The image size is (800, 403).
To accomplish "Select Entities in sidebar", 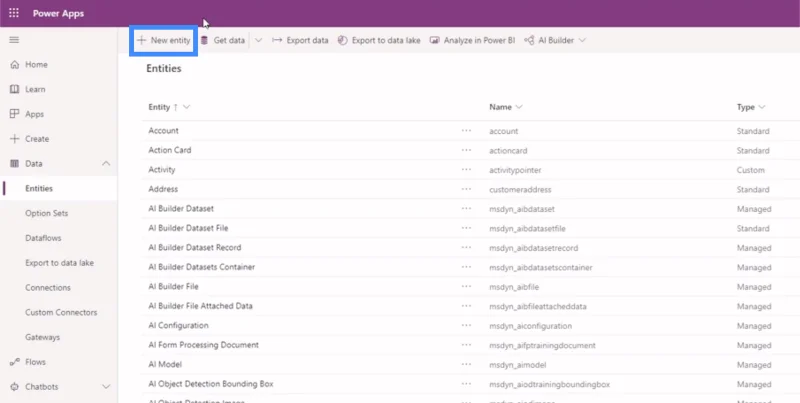I will [39, 189].
